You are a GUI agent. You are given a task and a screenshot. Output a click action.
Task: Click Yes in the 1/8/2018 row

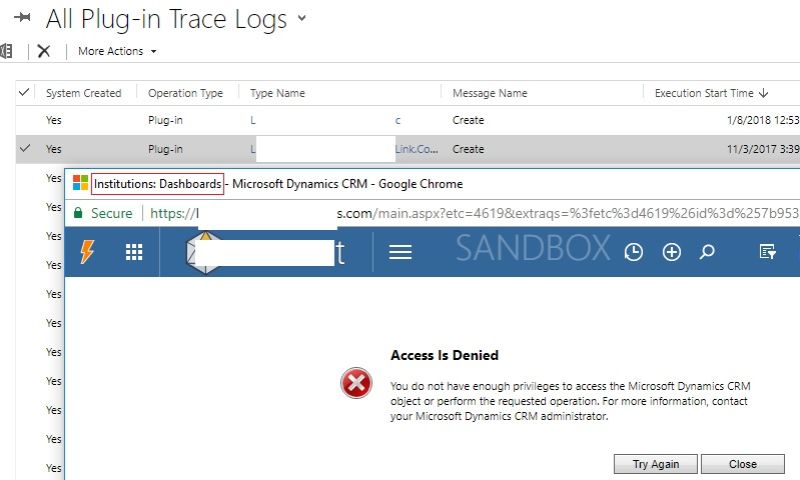[x=54, y=120]
